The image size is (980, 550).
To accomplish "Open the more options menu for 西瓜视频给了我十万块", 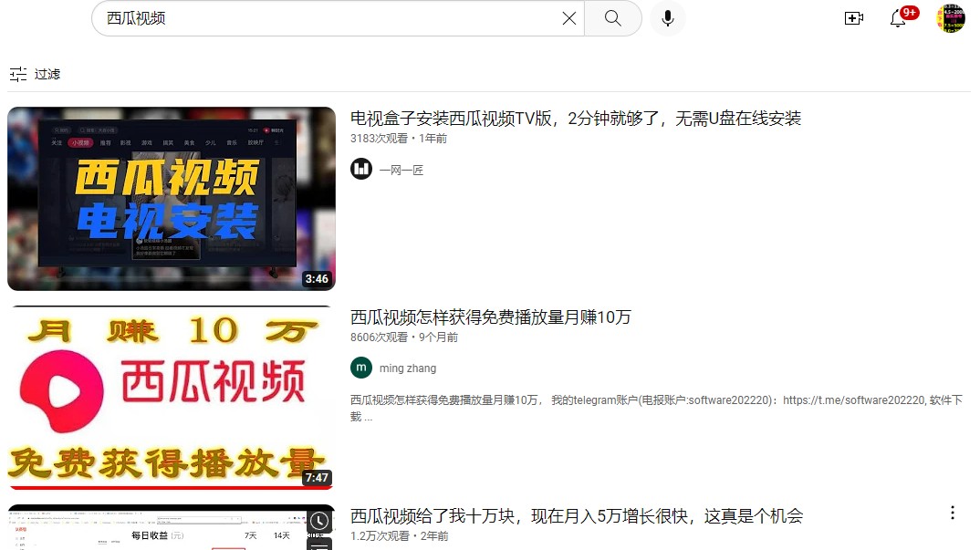I will click(x=953, y=514).
